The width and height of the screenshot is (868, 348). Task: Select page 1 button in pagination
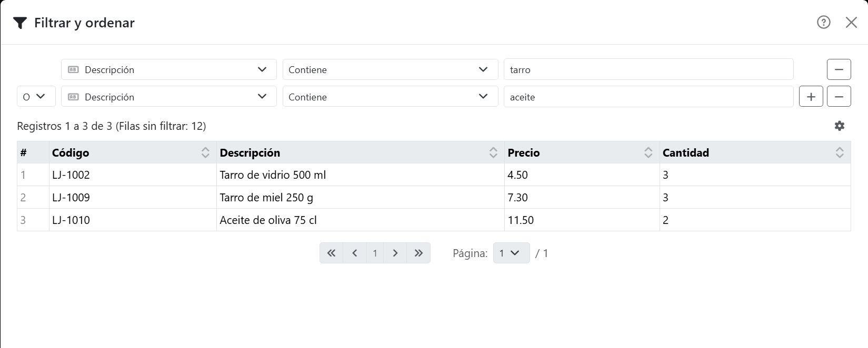375,253
